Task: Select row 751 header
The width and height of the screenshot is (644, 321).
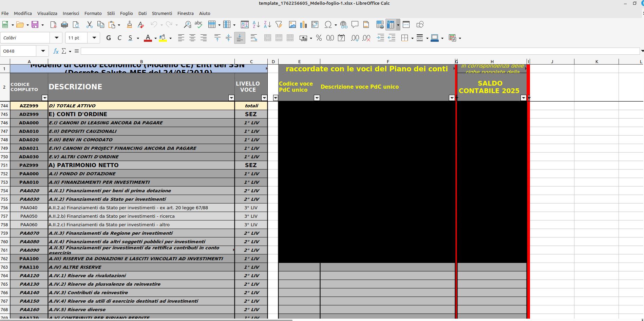Action: pos(4,165)
